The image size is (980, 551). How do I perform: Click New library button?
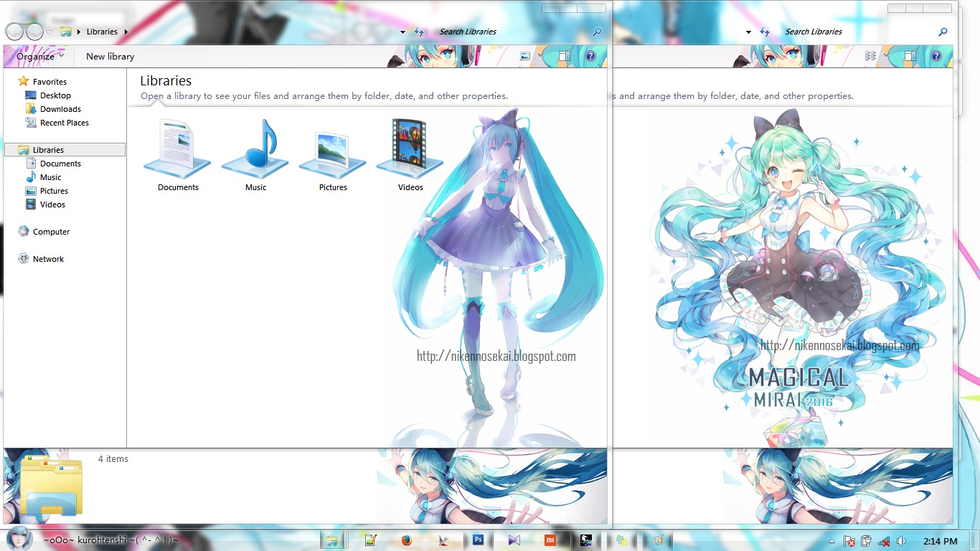point(110,56)
